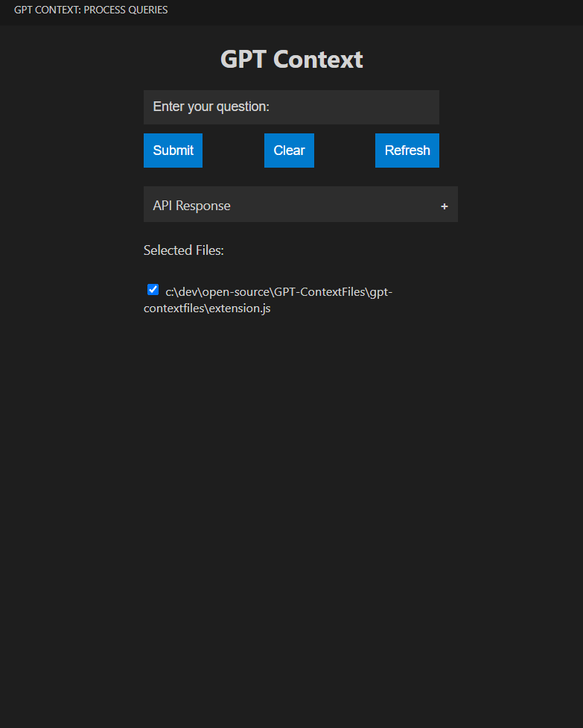
Task: Click the plus icon in API Response
Action: (445, 206)
